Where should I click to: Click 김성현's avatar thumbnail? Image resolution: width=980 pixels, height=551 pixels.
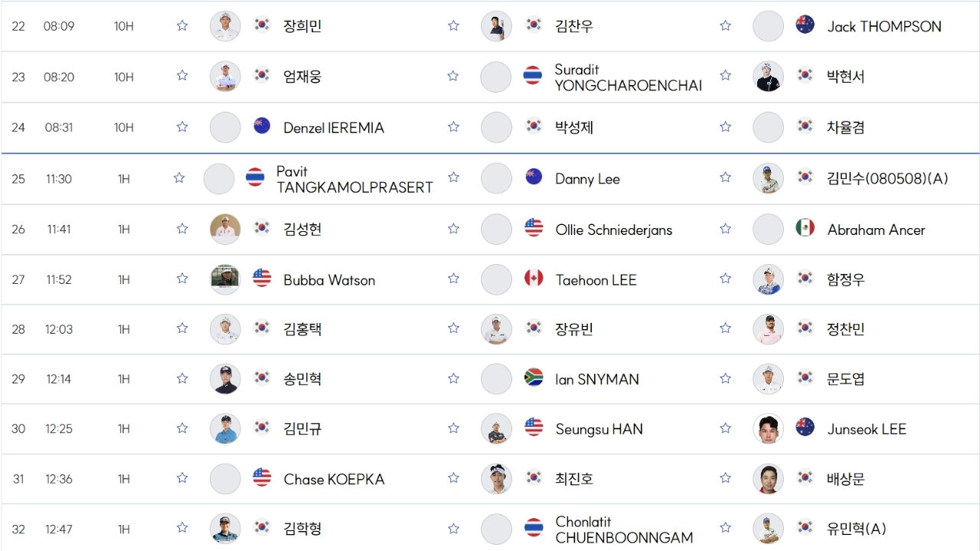point(225,229)
